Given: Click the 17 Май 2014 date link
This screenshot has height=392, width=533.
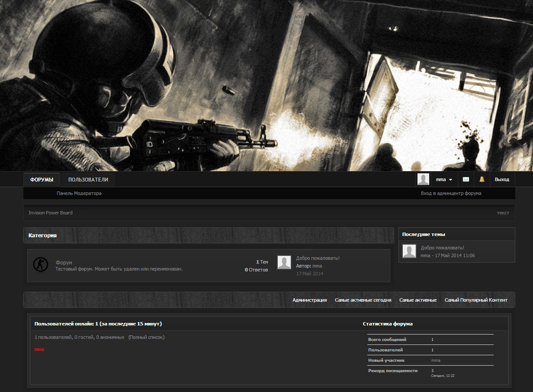Looking at the screenshot, I should (310, 274).
